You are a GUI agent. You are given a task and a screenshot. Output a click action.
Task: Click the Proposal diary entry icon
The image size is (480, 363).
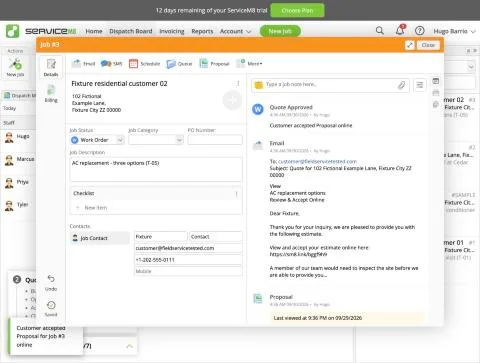[258, 299]
